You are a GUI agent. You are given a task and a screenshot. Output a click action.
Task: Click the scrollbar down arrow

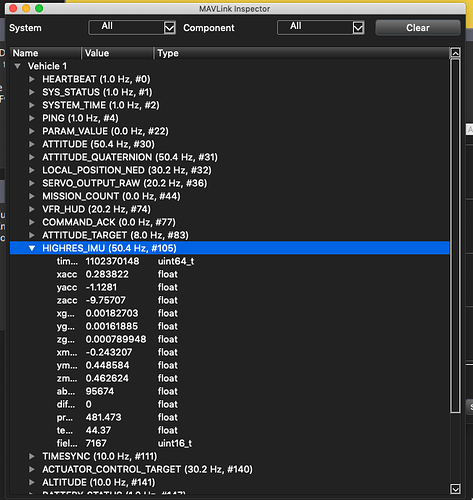click(455, 489)
